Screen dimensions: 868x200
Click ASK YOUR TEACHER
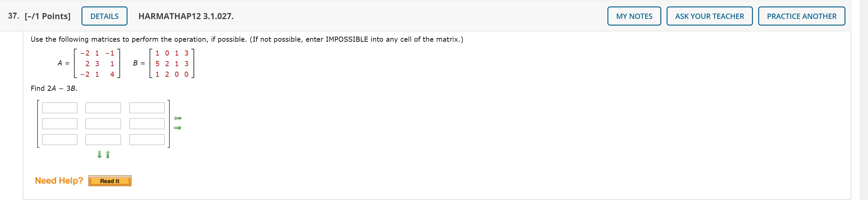[x=709, y=15]
